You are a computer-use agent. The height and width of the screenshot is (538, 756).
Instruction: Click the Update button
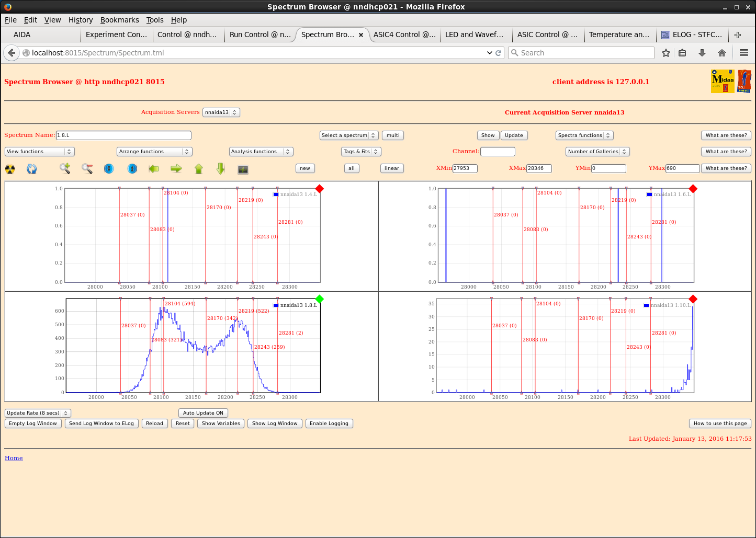coord(514,135)
